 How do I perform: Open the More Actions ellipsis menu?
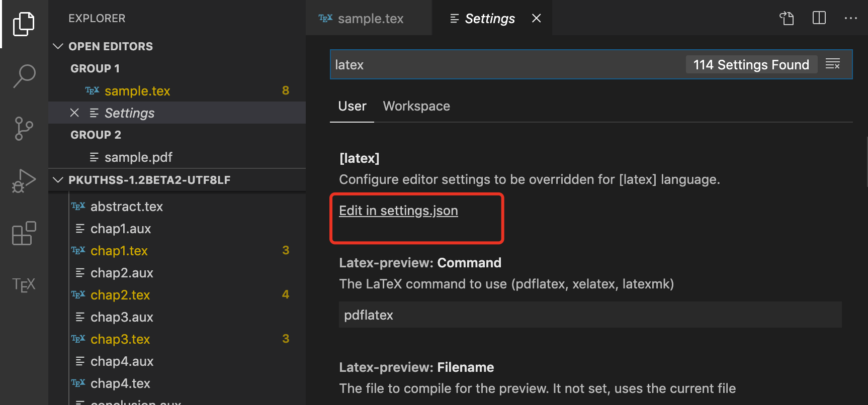click(850, 19)
